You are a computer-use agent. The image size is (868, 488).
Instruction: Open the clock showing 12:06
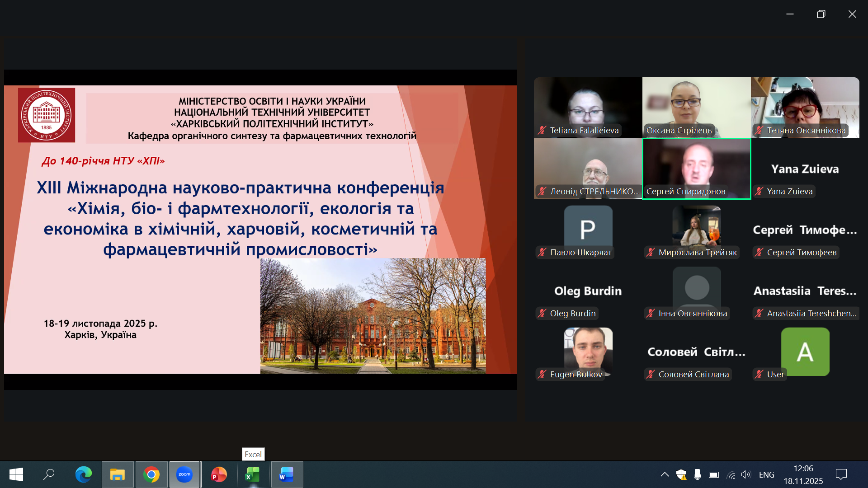coord(803,474)
